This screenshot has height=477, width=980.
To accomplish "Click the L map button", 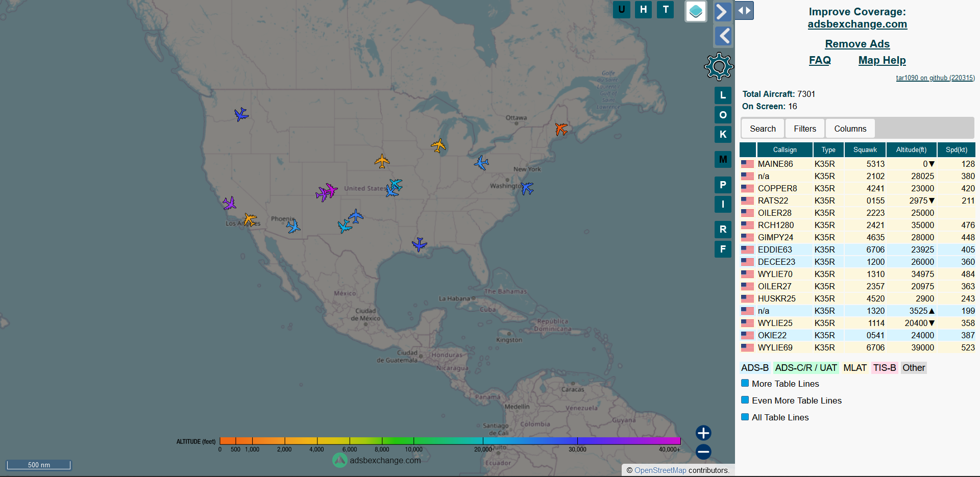I will tap(723, 95).
